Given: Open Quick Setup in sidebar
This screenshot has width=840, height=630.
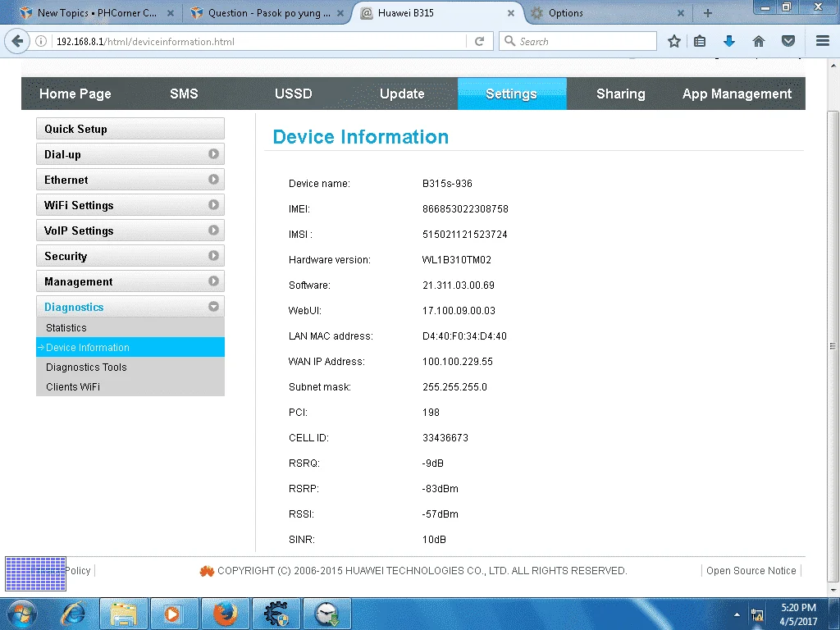Looking at the screenshot, I should [130, 129].
